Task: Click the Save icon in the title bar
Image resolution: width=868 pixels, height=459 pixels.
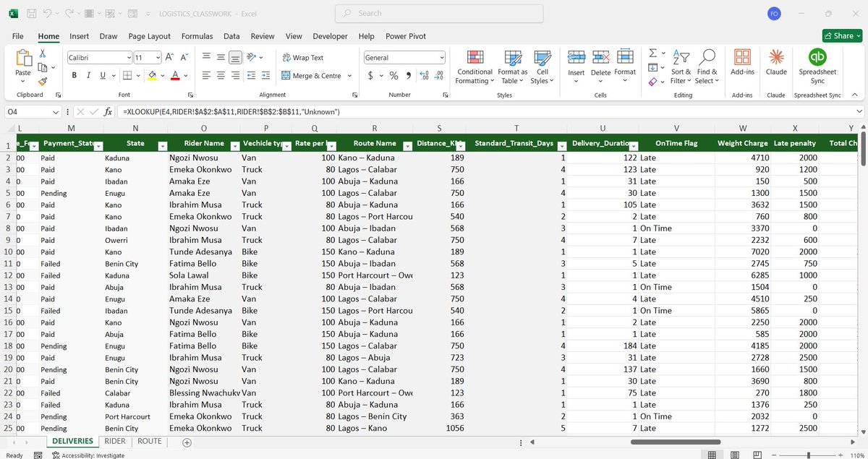Action: (x=31, y=14)
